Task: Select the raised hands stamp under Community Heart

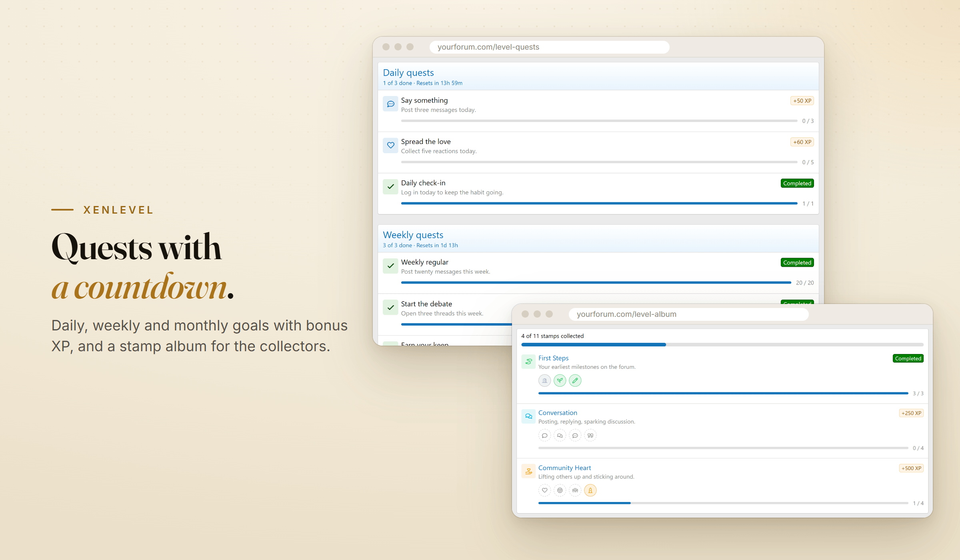Action: tap(575, 490)
